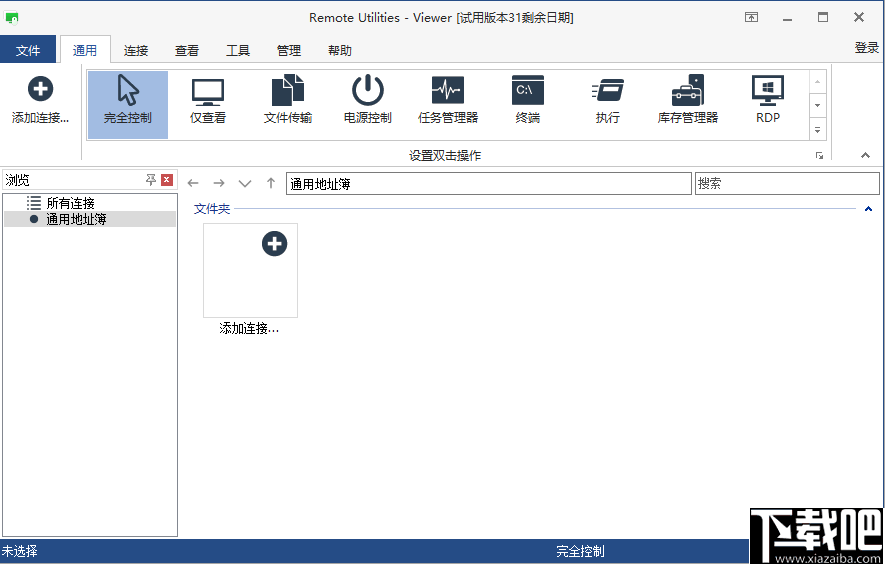885x564 pixels.
Task: Choose the RDP connection mode
Action: pos(768,105)
